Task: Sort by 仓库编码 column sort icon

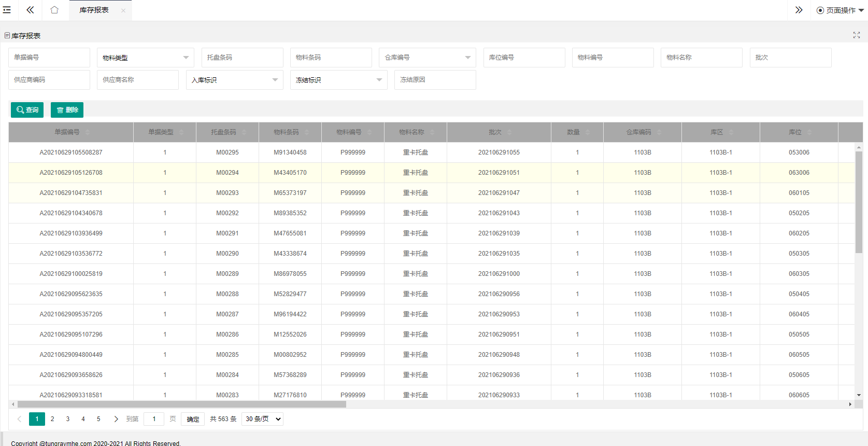Action: 659,132
